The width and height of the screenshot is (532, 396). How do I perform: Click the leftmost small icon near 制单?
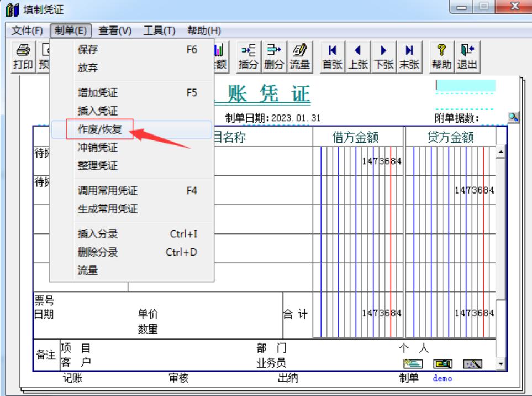(413, 363)
